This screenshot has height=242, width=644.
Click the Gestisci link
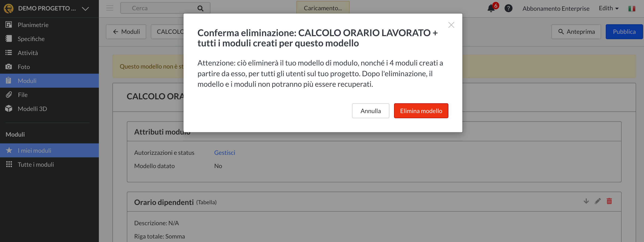coord(225,152)
